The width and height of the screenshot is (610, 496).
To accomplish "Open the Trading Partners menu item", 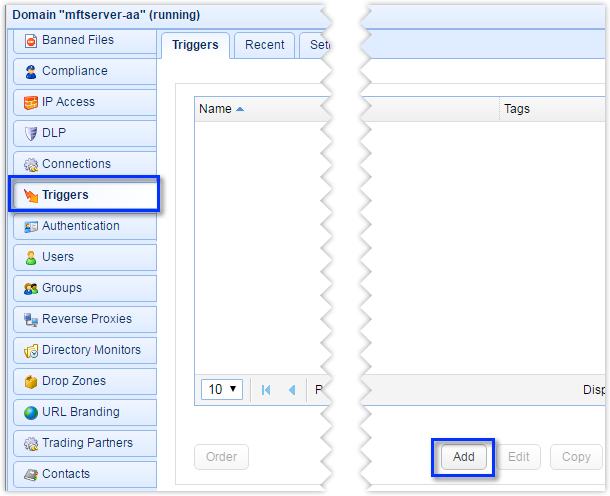I will [x=85, y=443].
